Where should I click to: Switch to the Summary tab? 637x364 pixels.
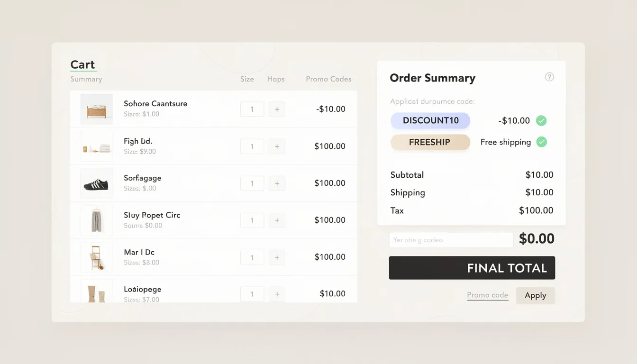(86, 79)
